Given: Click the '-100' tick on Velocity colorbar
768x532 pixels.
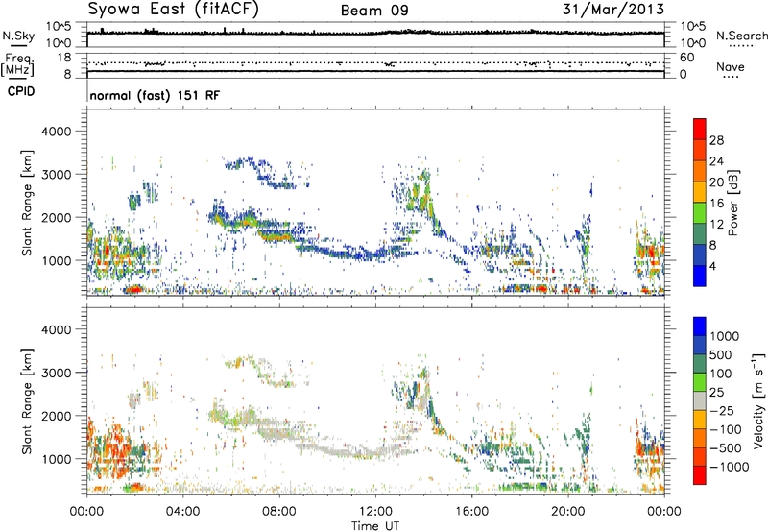Looking at the screenshot, I should [x=725, y=429].
